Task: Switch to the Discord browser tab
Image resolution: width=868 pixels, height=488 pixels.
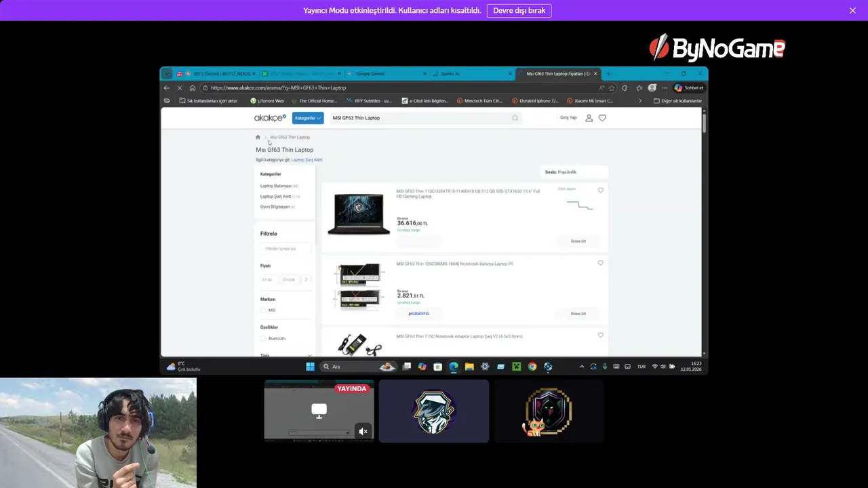Action: 216,73
